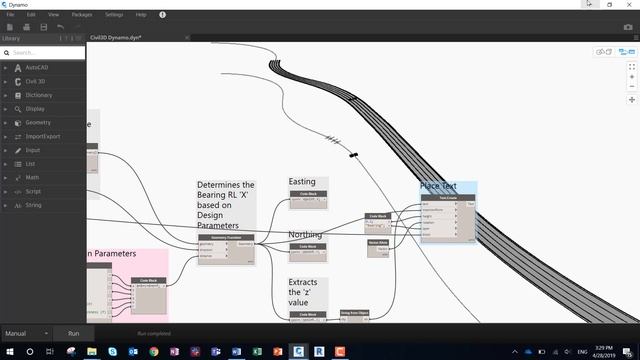640x360 pixels.
Task: Click the Civil 3D category icon
Action: point(18,82)
